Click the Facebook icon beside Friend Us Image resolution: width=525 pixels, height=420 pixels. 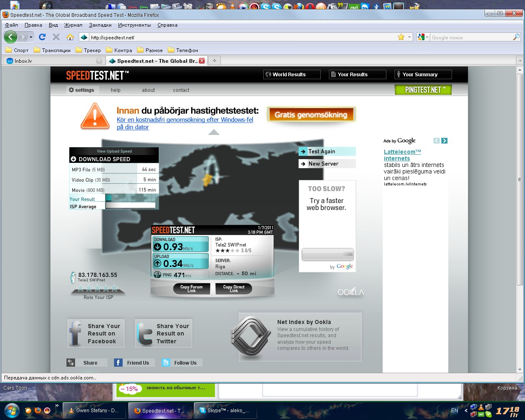tap(118, 363)
